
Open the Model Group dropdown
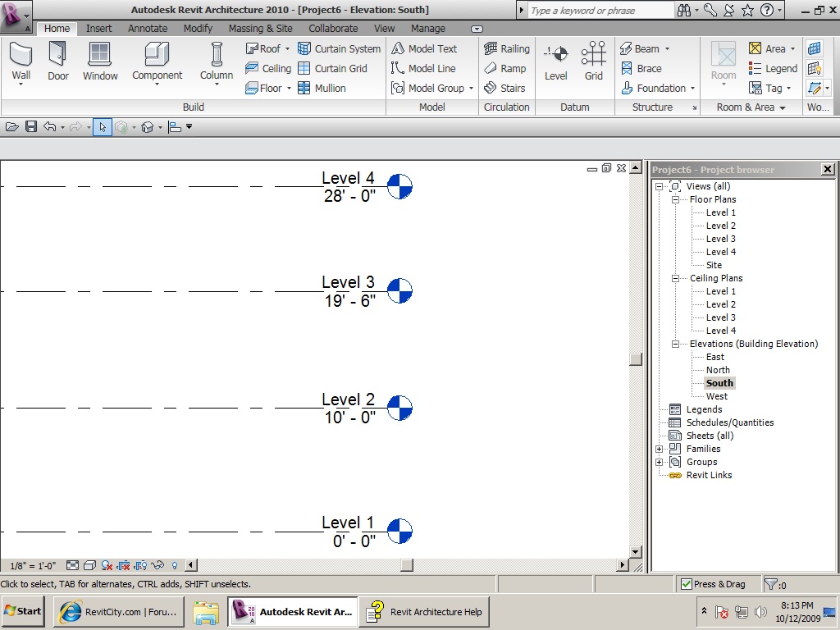[471, 89]
